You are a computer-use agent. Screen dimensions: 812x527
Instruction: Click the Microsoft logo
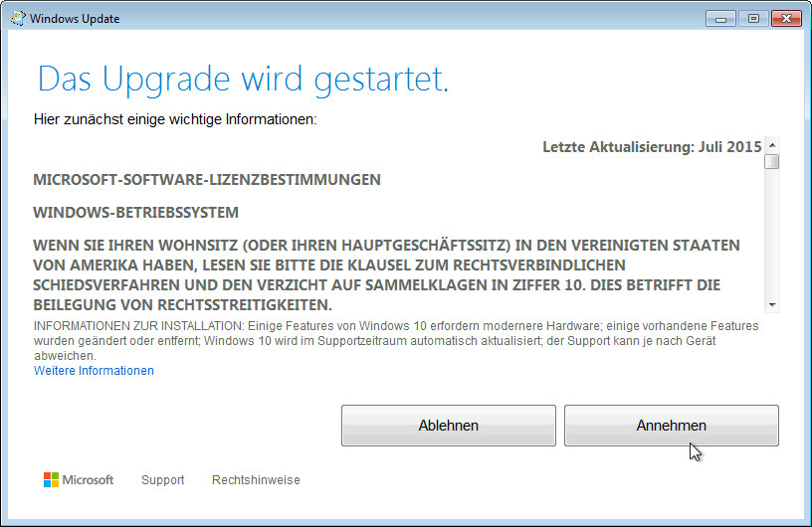point(79,480)
